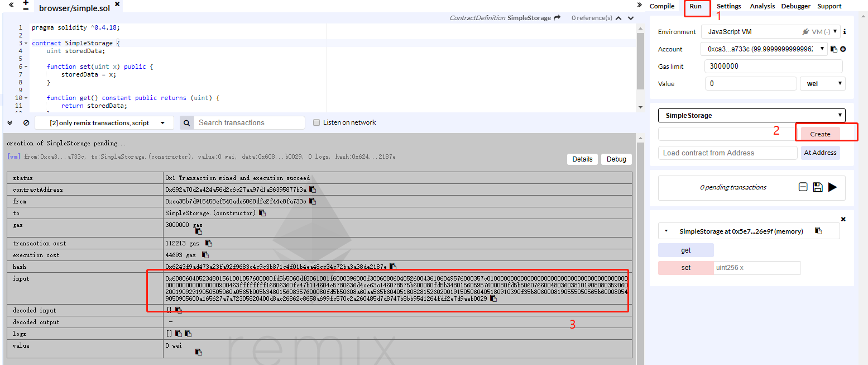Click the Search transactions input field

[x=249, y=123]
